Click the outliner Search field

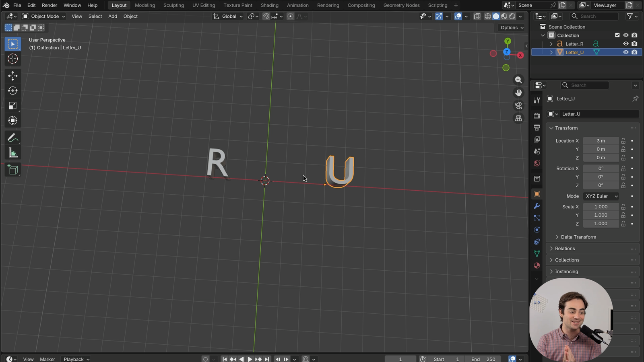[594, 16]
